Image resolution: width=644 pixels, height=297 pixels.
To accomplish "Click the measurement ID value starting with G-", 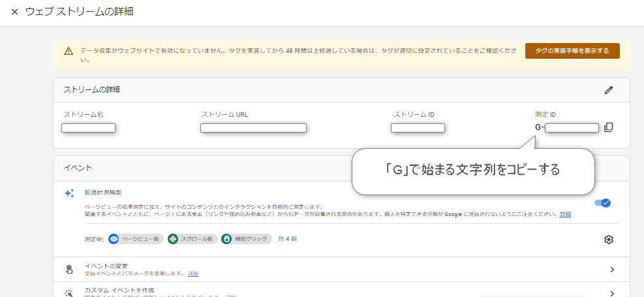I will tap(567, 128).
